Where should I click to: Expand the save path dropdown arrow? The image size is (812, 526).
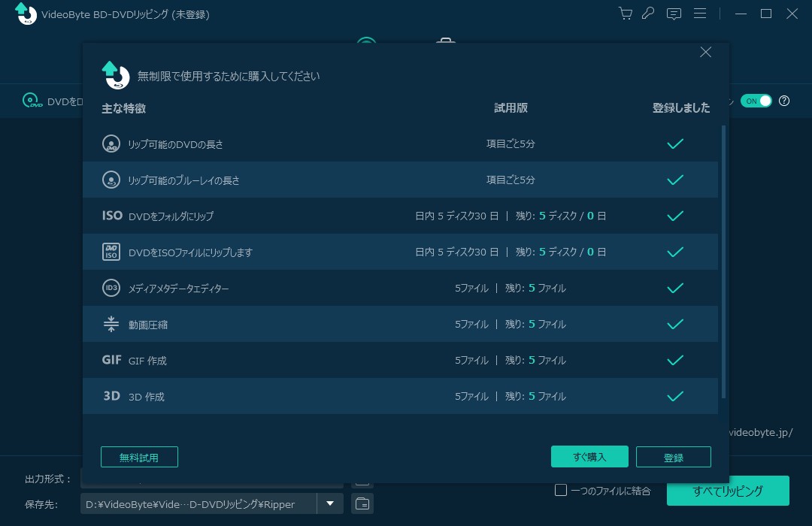(330, 503)
